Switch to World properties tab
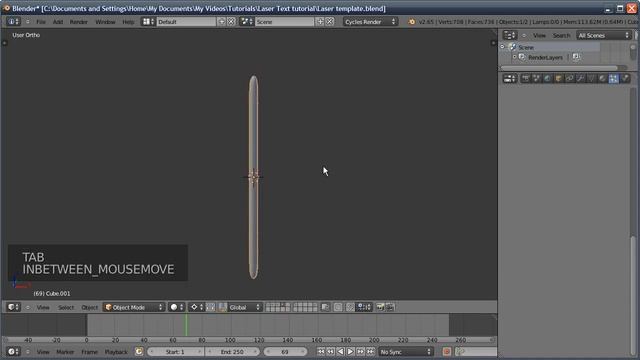This screenshot has height=360, width=640. [548, 79]
